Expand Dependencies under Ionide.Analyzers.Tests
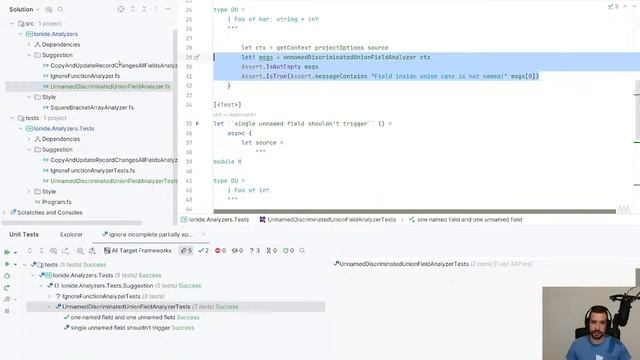 [x=29, y=139]
